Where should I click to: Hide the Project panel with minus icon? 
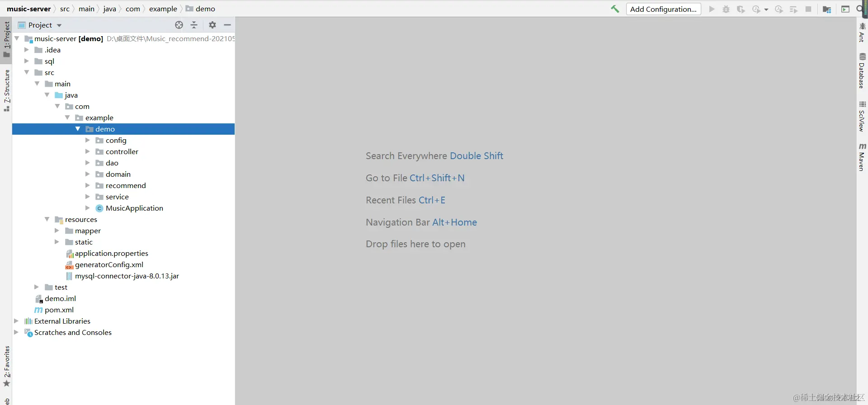pos(227,25)
